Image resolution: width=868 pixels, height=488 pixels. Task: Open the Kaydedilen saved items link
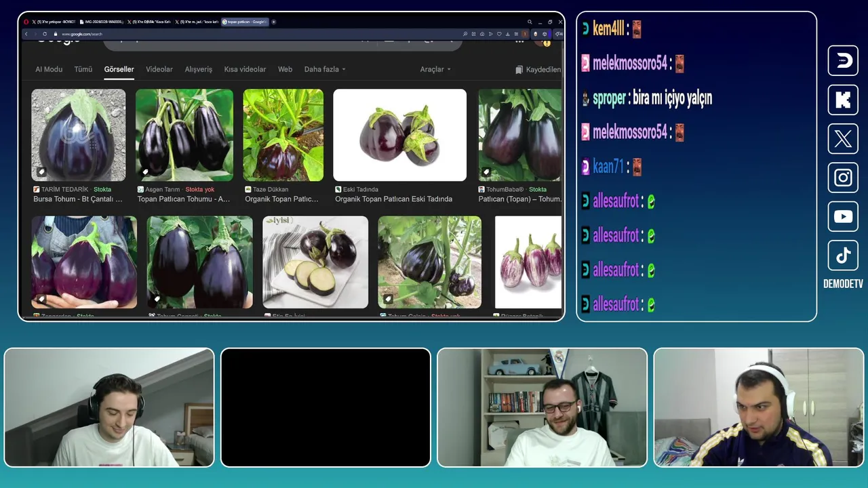538,69
